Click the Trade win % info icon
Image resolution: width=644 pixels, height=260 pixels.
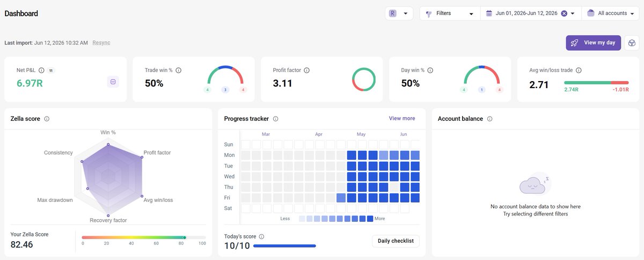pos(178,70)
